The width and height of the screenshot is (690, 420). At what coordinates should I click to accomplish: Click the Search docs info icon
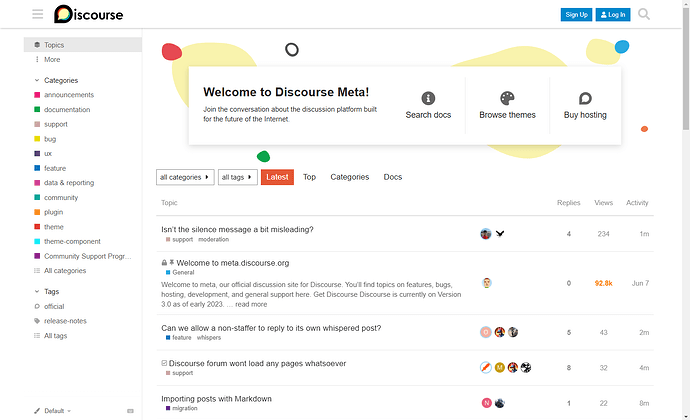428,98
